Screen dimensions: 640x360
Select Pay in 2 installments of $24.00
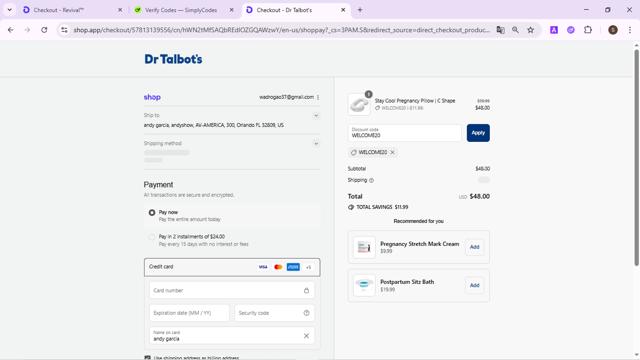[152, 237]
